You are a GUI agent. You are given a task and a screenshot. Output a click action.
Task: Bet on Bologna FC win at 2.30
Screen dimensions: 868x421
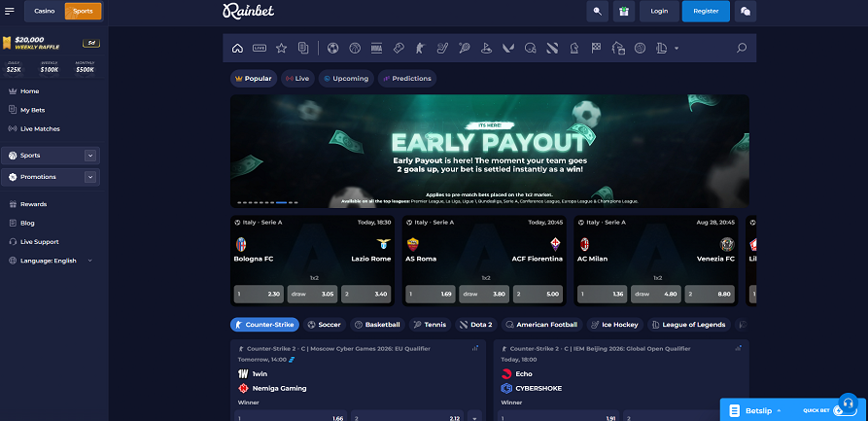(x=259, y=295)
